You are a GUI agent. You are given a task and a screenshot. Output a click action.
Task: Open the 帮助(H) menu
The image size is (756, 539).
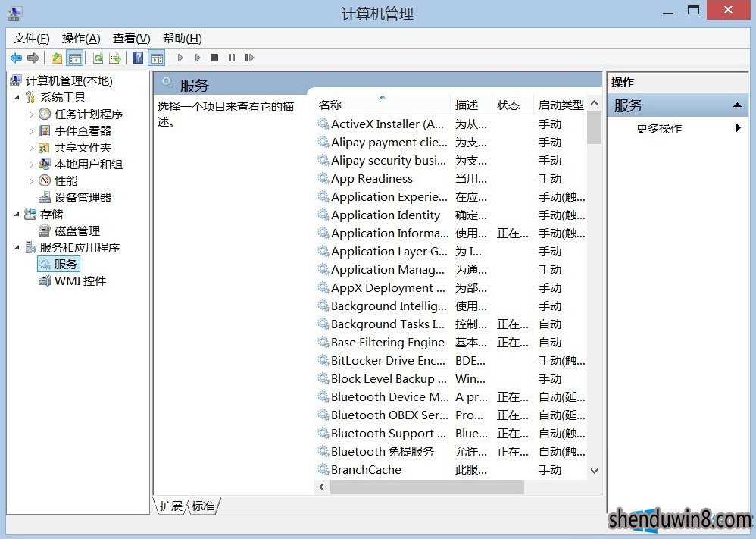coord(183,39)
